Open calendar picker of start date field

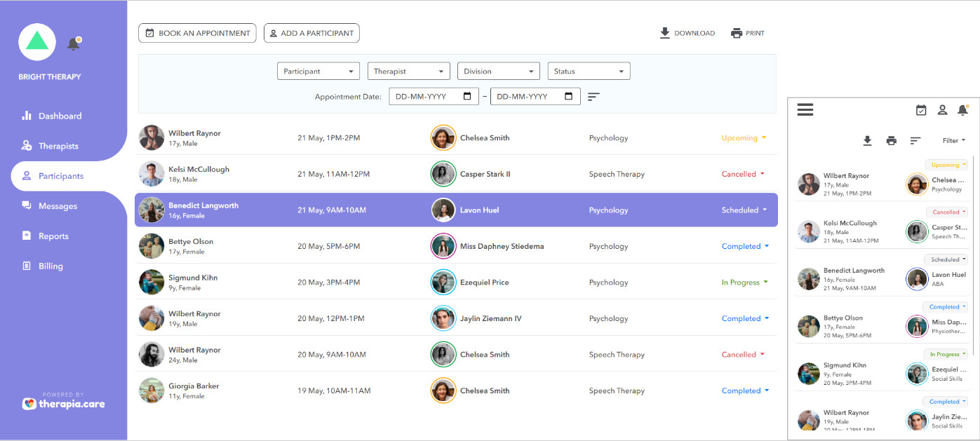click(x=468, y=97)
